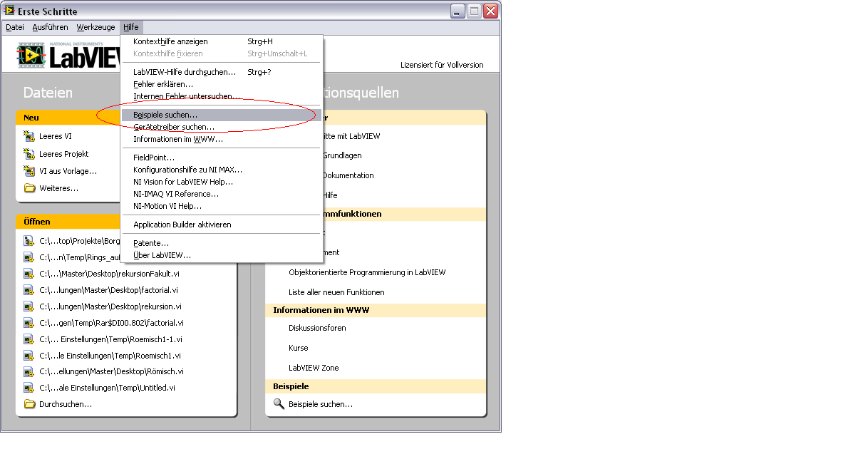Click the project icon for Projekte\Borg entry
The image size is (868, 464).
(29, 241)
